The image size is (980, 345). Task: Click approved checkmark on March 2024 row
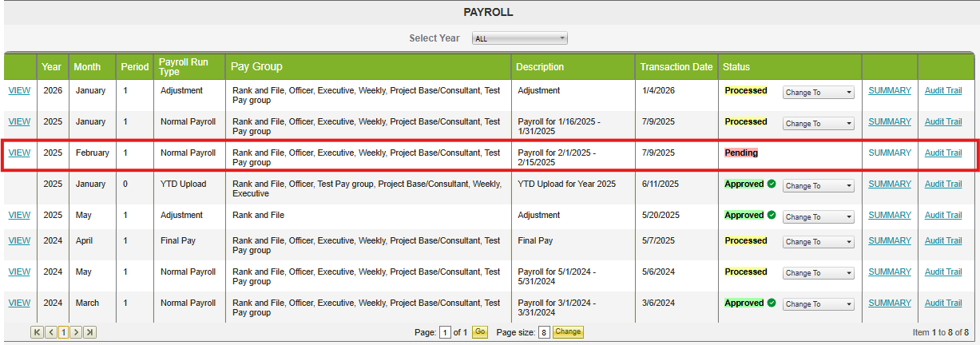[x=772, y=303]
